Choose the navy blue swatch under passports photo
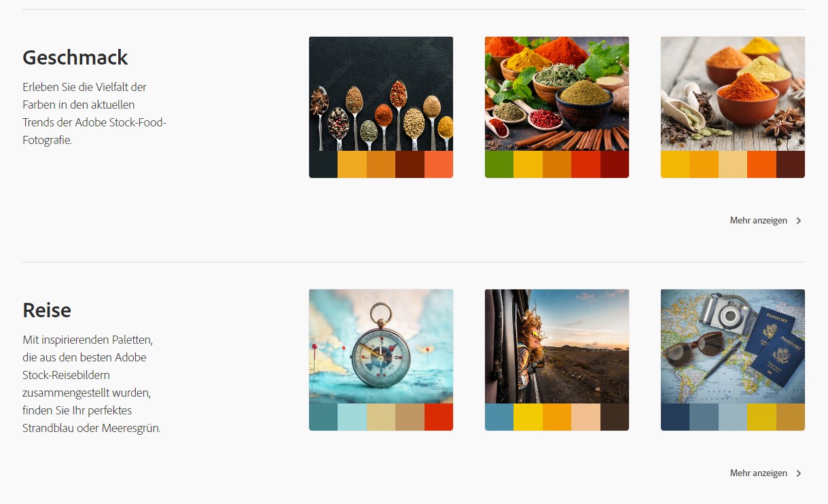This screenshot has width=828, height=504. (675, 417)
